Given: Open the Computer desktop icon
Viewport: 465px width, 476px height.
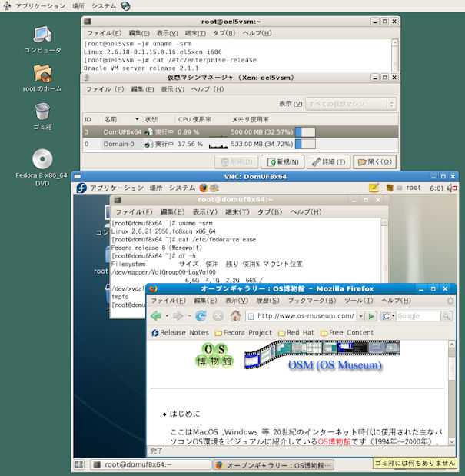Looking at the screenshot, I should (42, 34).
